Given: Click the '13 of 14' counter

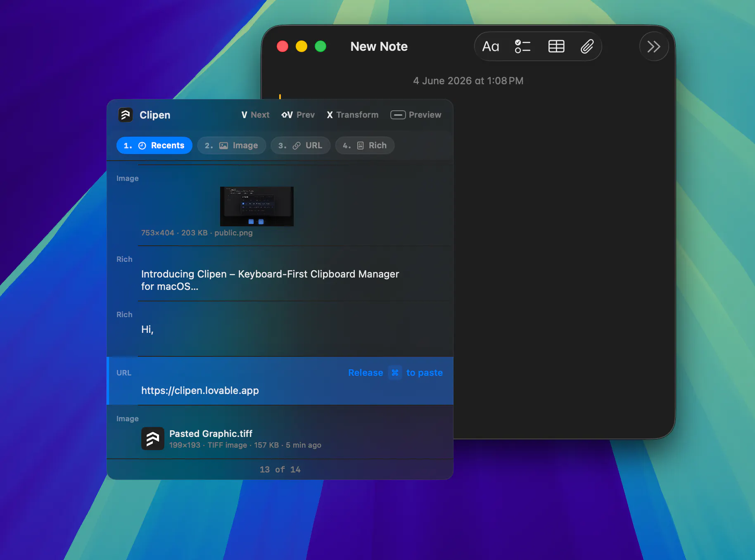Looking at the screenshot, I should (280, 470).
